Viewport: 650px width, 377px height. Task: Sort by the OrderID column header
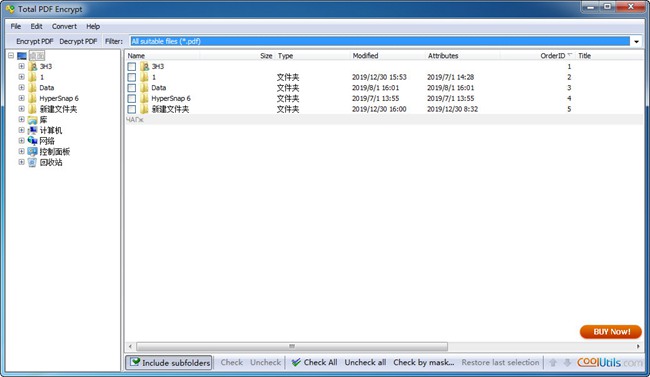coord(538,56)
